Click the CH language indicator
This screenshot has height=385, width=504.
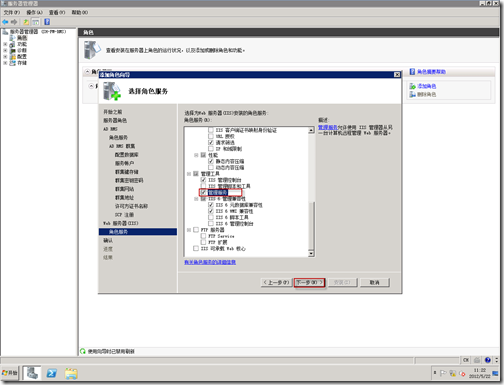click(x=466, y=360)
